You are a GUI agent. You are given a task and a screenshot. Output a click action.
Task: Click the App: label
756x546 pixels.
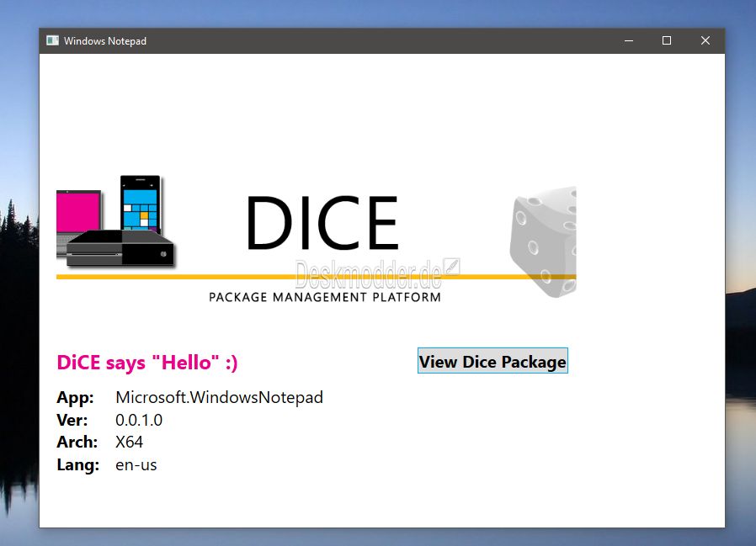(x=75, y=398)
